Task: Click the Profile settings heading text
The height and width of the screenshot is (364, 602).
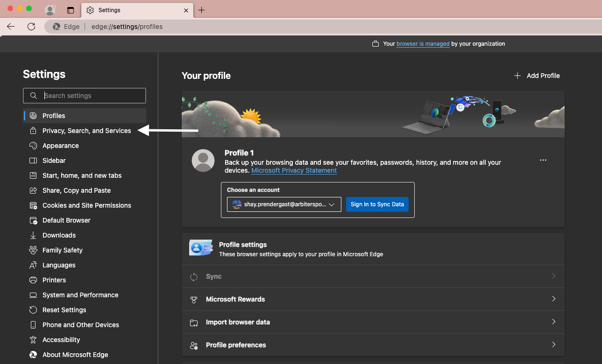Action: (243, 245)
